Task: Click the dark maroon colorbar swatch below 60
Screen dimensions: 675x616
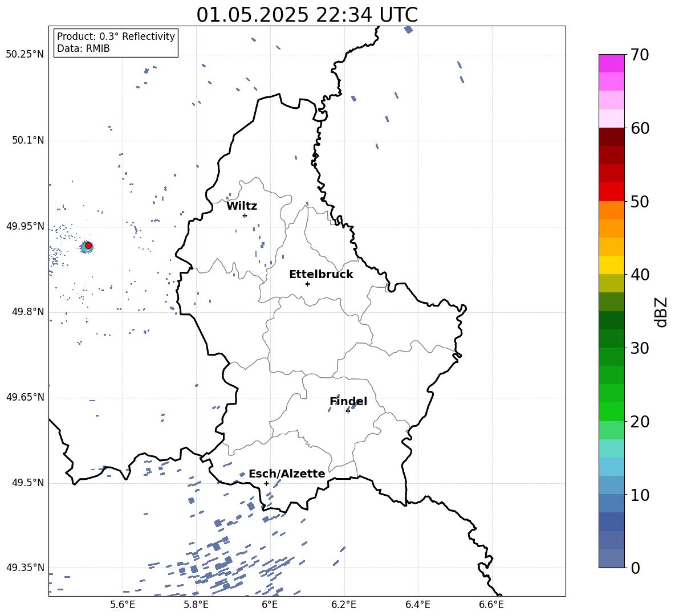Action: tap(612, 137)
